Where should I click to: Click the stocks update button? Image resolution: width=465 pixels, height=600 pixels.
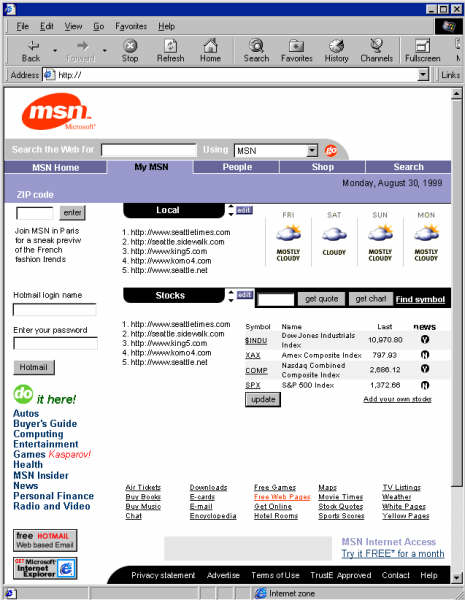click(x=263, y=399)
